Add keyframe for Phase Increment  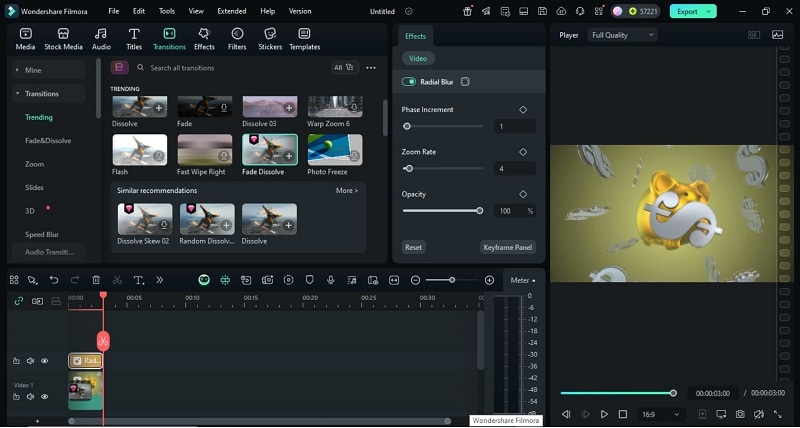pyautogui.click(x=523, y=110)
